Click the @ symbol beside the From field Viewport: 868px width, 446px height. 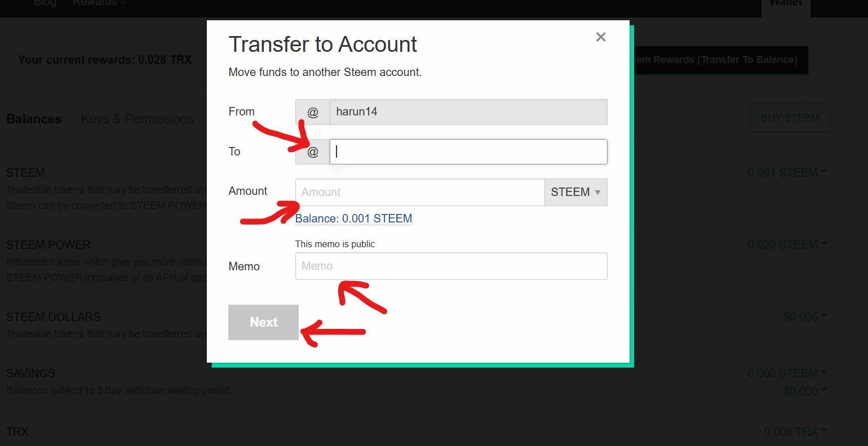click(x=313, y=111)
